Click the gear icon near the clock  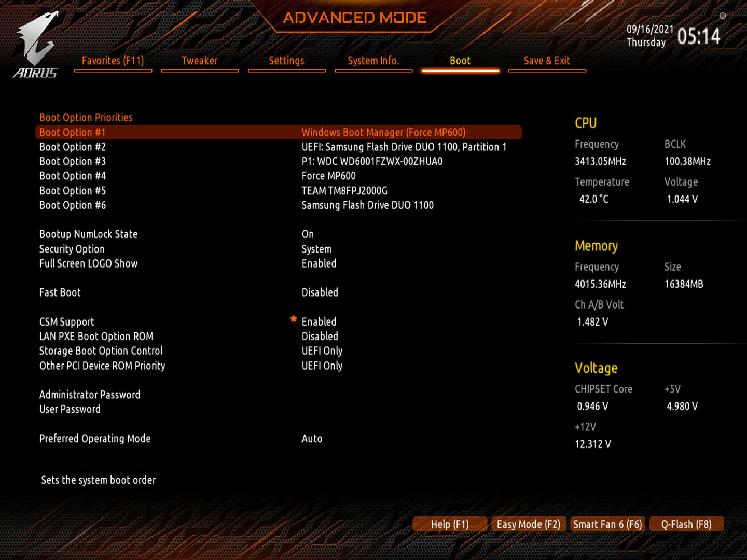coord(722,16)
